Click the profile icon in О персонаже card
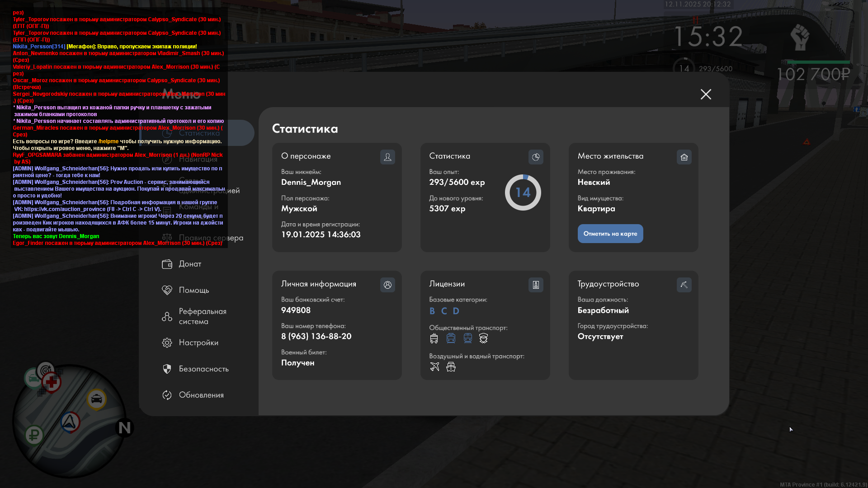The height and width of the screenshot is (488, 868). (387, 157)
